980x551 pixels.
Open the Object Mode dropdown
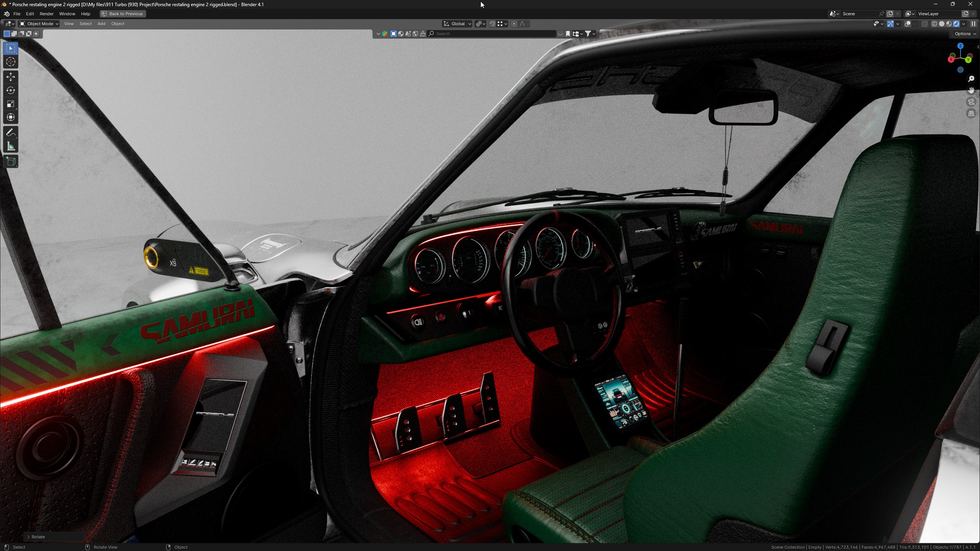click(x=39, y=24)
